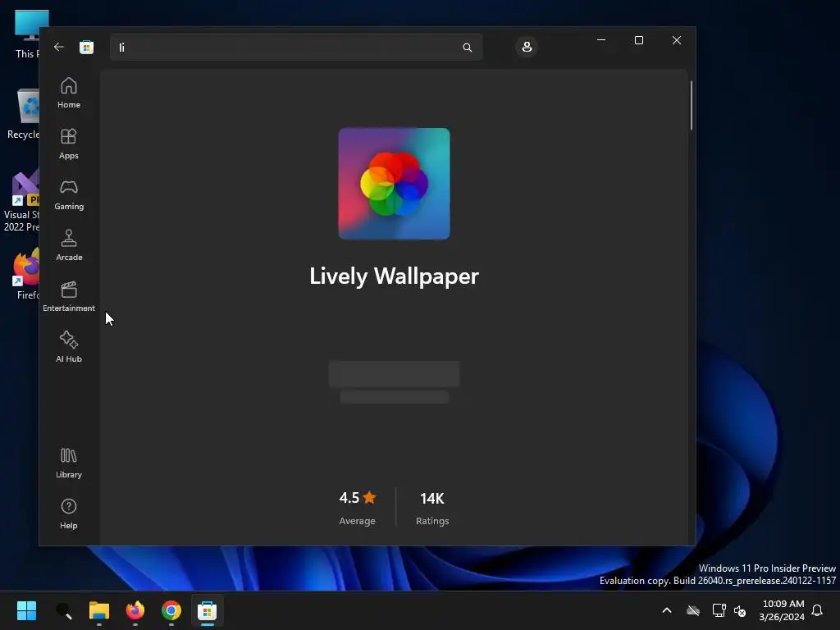840x630 pixels.
Task: Close the Microsoft Store window
Action: point(677,40)
